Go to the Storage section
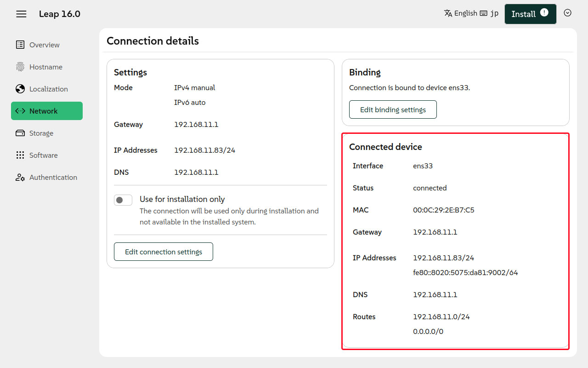588x368 pixels. (41, 133)
